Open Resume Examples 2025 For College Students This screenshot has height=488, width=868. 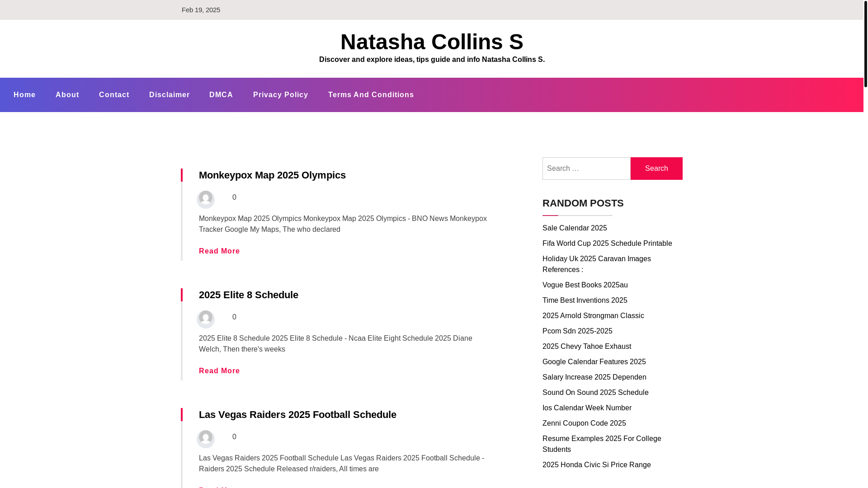602,444
